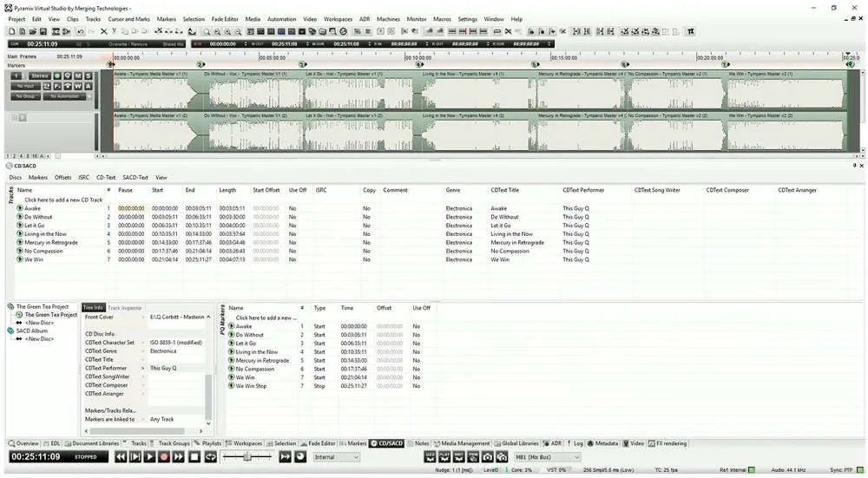Toggle the A button on track 1
This screenshot has width=868, height=478.
click(88, 86)
